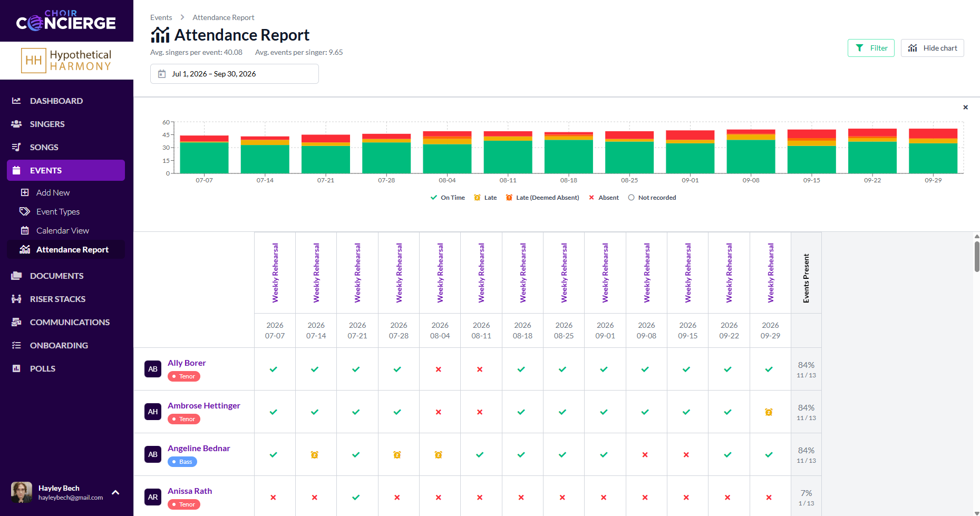Expand the Hayley Bech user menu
The width and height of the screenshot is (980, 516).
[116, 492]
